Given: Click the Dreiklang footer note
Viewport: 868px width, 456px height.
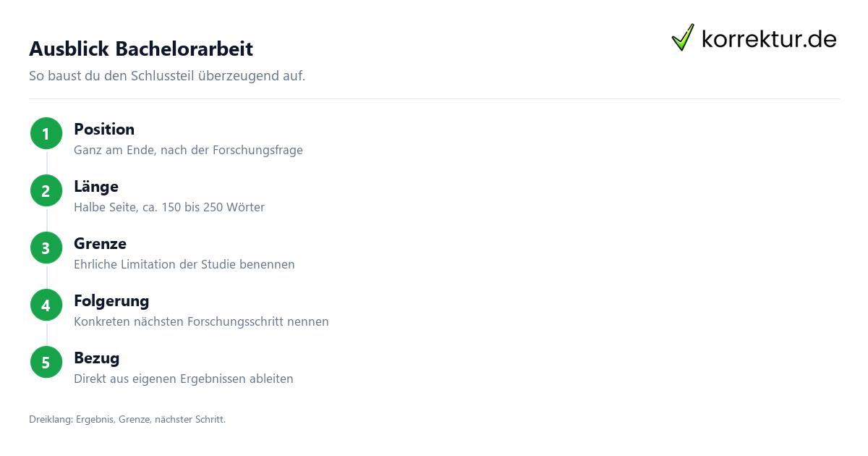Looking at the screenshot, I should pyautogui.click(x=127, y=420).
